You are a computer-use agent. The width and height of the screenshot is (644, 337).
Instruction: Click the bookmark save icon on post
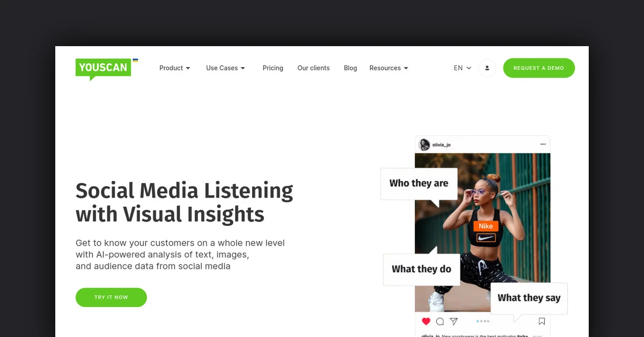click(x=541, y=321)
